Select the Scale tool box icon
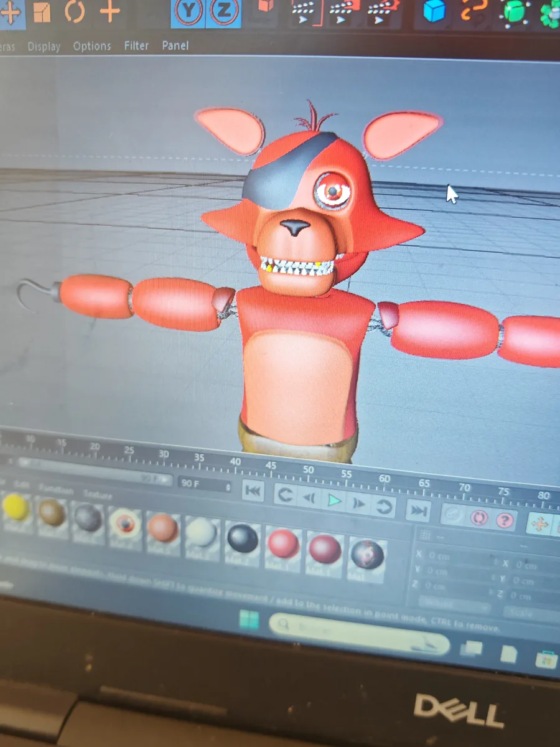 [42, 12]
